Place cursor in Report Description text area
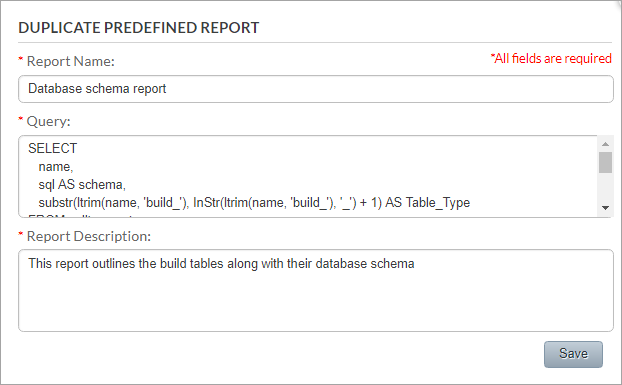This screenshot has width=622, height=385. click(x=316, y=290)
